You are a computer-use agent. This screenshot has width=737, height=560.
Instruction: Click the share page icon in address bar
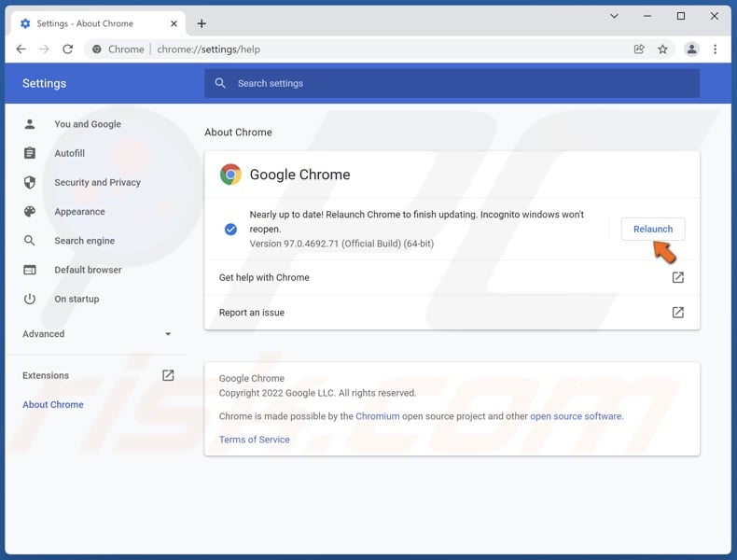tap(639, 49)
